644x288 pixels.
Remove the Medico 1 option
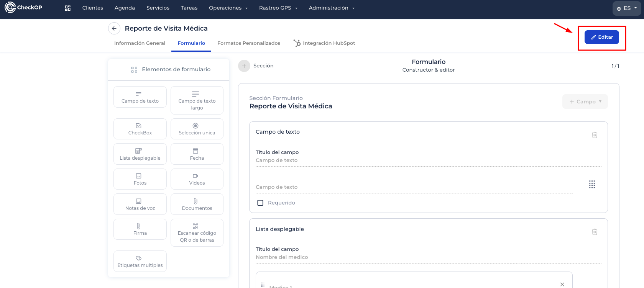562,284
